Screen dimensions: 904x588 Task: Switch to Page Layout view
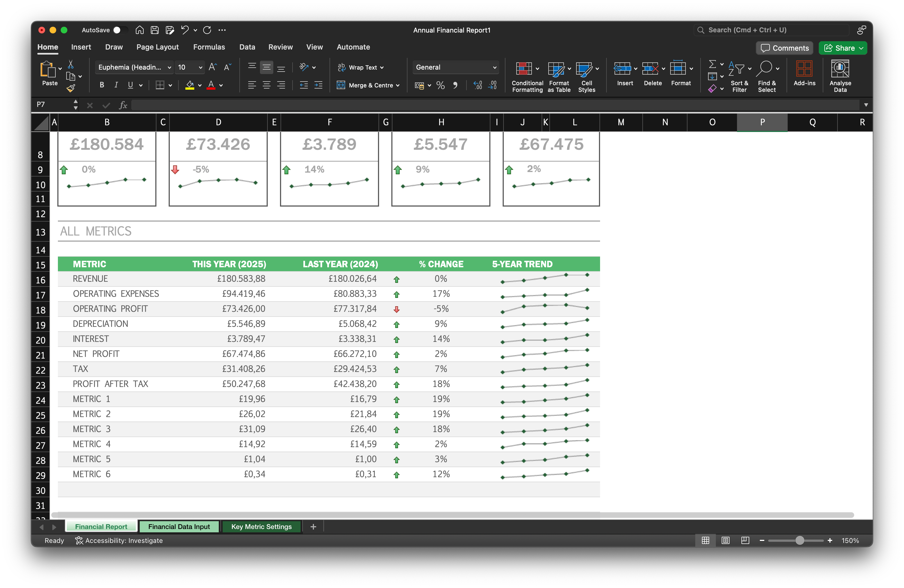(725, 540)
